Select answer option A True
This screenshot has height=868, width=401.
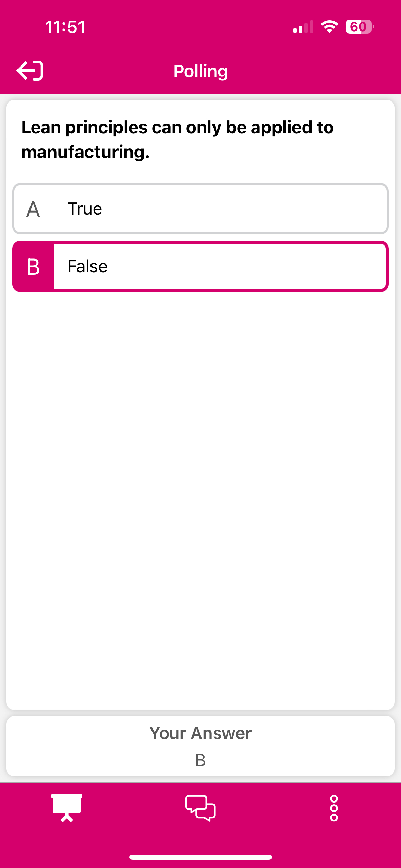(x=200, y=208)
